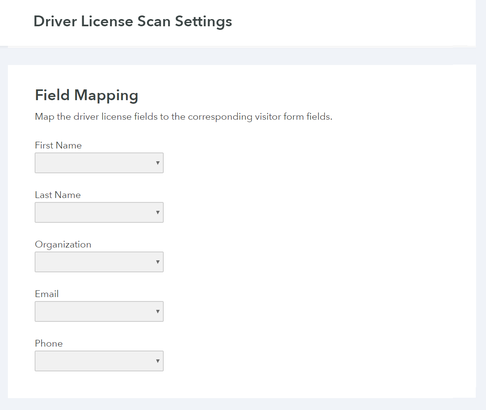Screen dimensions: 486x410
Task: Open the Organization mapping dropdown
Action: (99, 262)
